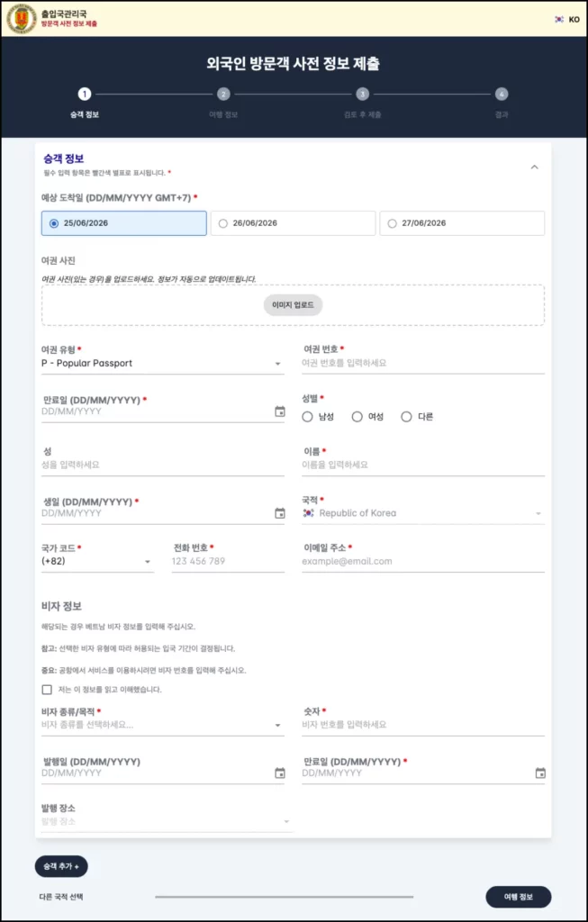Click the 승객 추가 + button

(61, 866)
